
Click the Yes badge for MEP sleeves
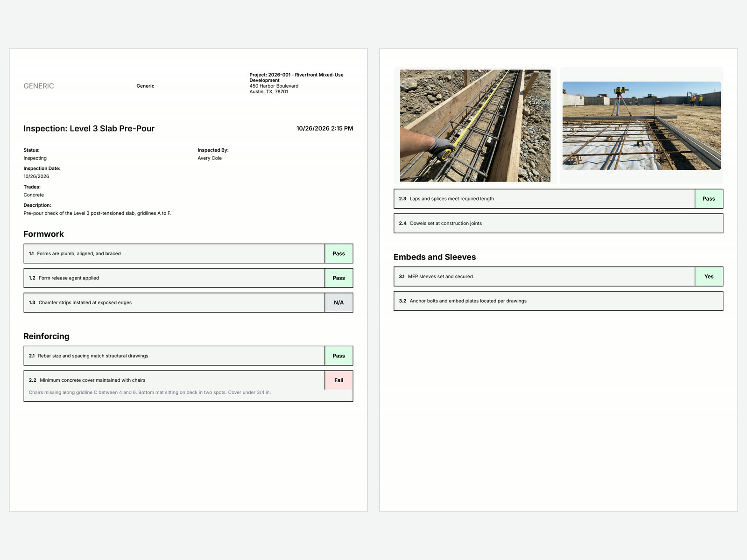click(x=709, y=277)
